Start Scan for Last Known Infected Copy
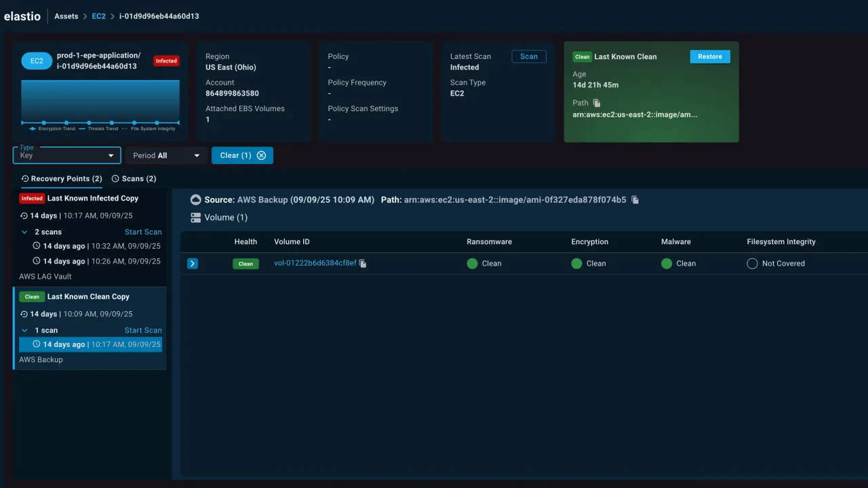868x488 pixels. coord(143,232)
